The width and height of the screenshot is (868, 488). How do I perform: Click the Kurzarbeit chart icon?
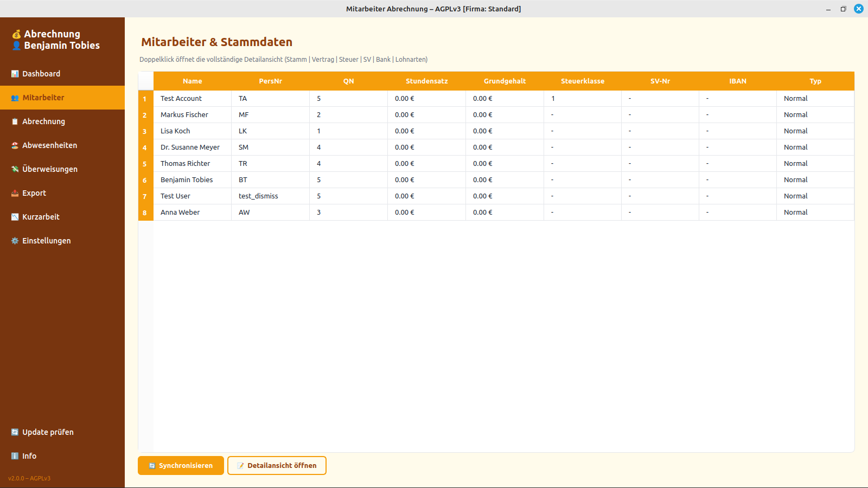click(x=15, y=217)
